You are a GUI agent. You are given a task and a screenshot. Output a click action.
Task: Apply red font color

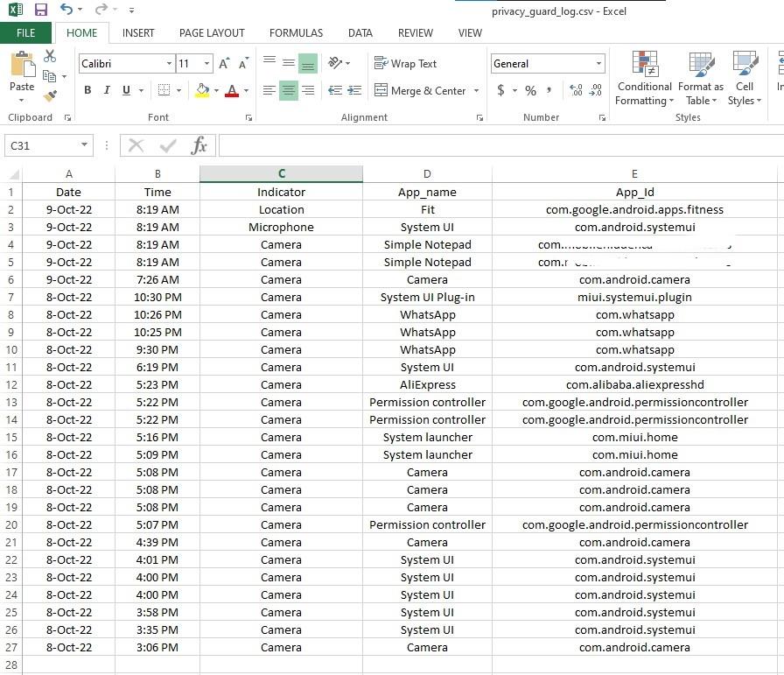tap(232, 90)
